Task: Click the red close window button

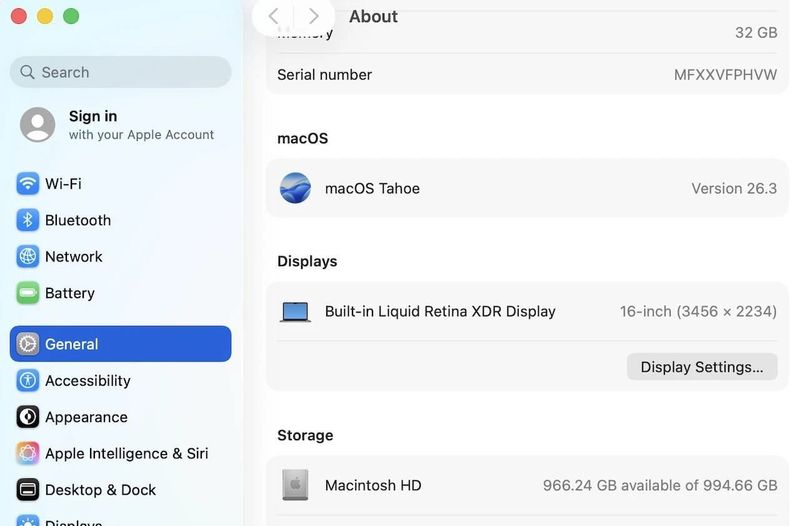Action: click(x=19, y=16)
